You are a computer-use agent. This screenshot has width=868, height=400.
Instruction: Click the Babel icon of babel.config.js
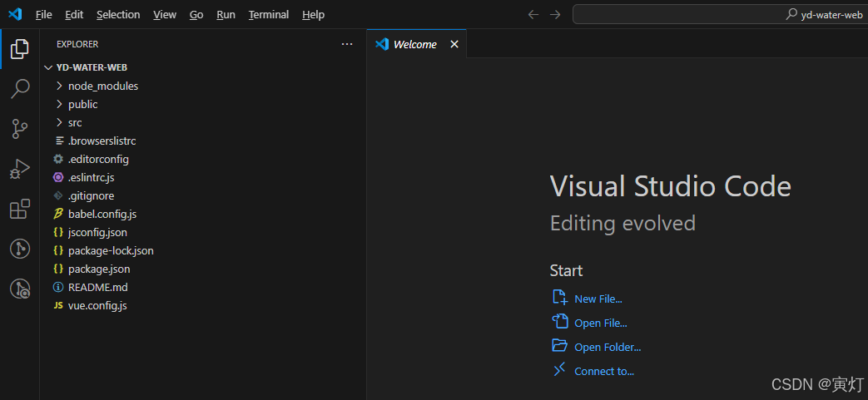pos(58,214)
